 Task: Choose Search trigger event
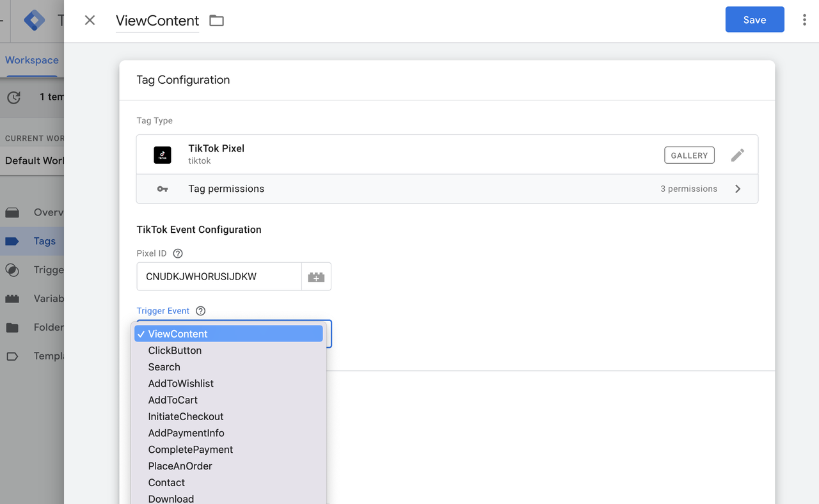[x=228, y=367]
